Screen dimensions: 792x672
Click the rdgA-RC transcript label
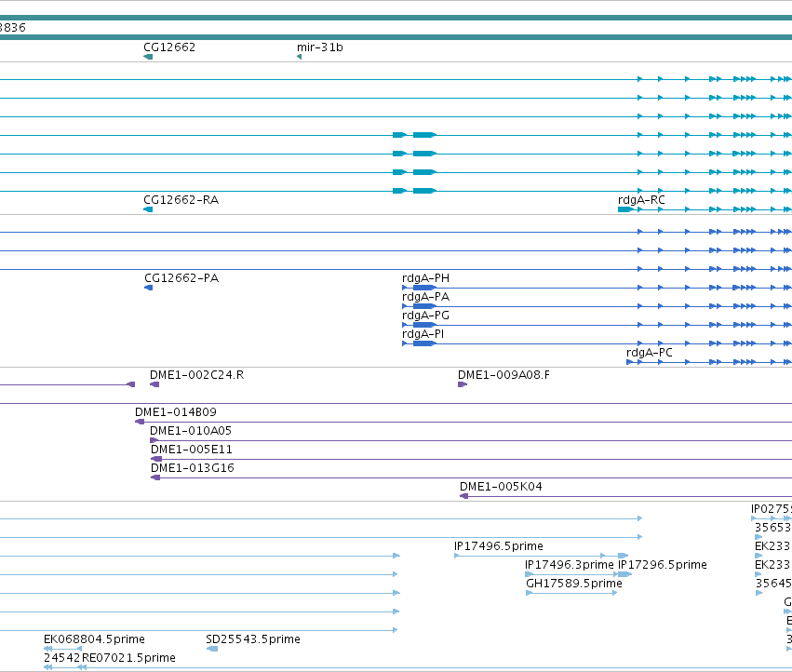tap(641, 199)
